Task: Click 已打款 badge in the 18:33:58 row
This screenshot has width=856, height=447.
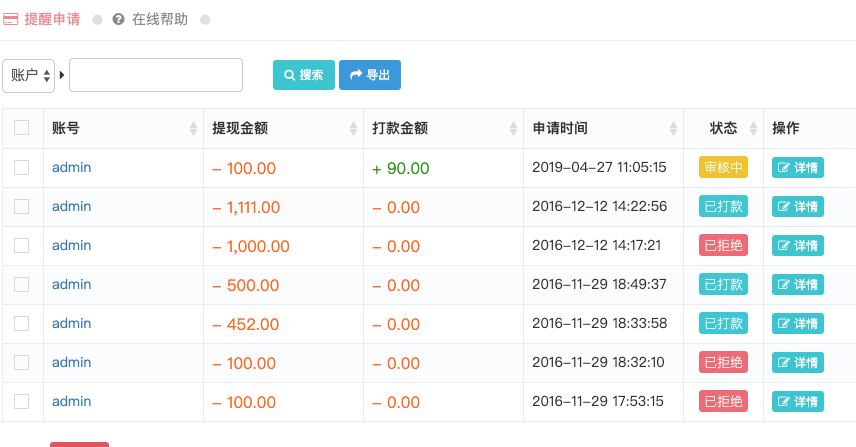Action: tap(723, 323)
